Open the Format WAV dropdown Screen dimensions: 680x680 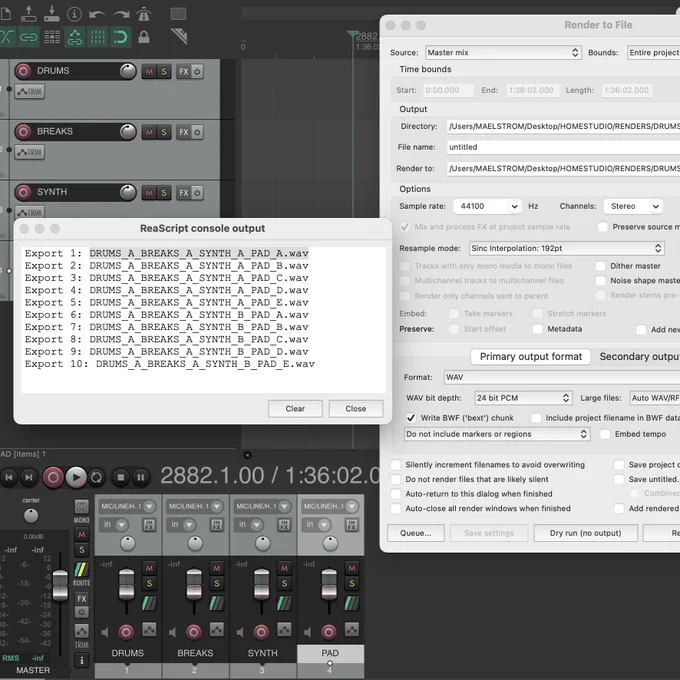click(x=562, y=377)
